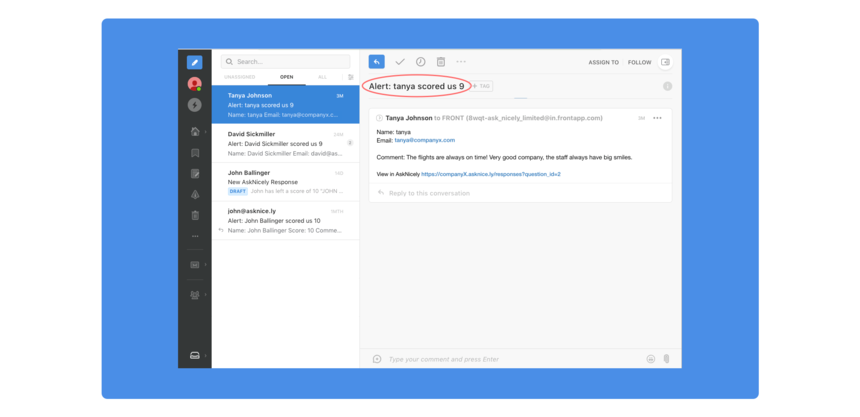
Task: Open the drafts edit-note icon in sidebar
Action: pos(195,174)
